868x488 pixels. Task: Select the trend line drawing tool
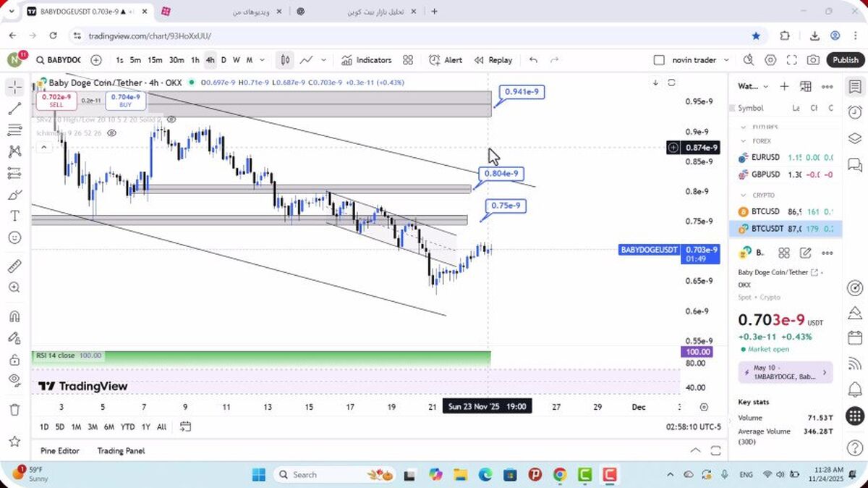(x=15, y=109)
